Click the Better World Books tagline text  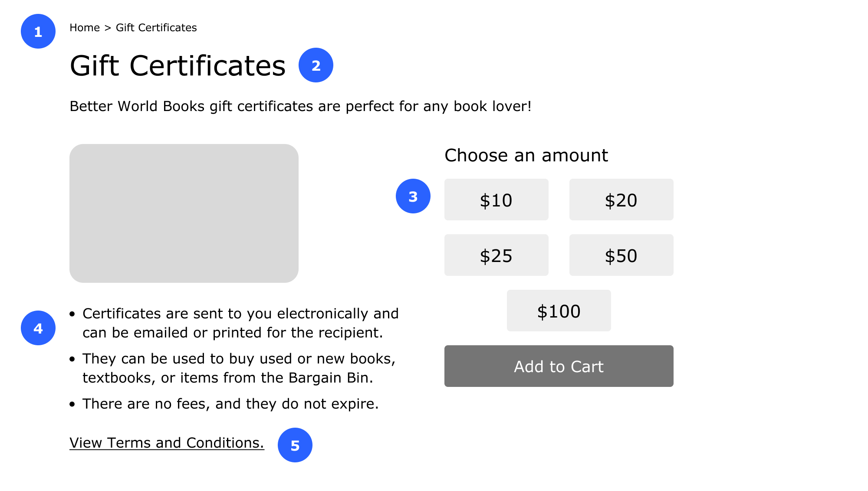[x=300, y=106]
